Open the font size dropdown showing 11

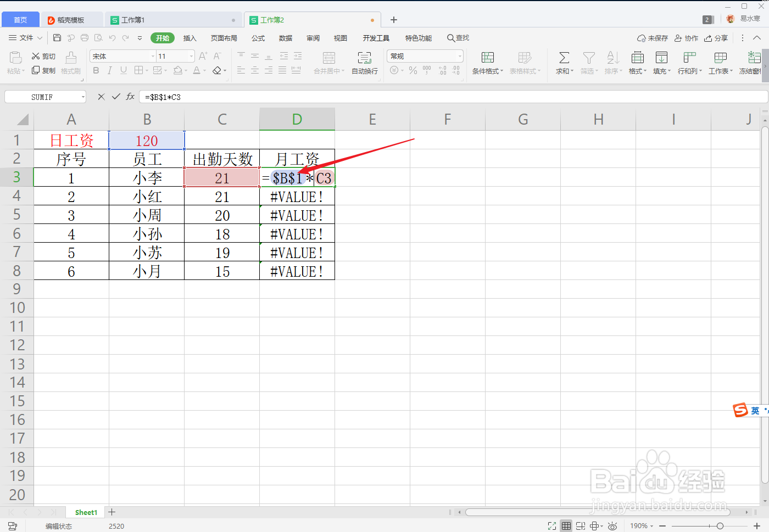(191, 56)
